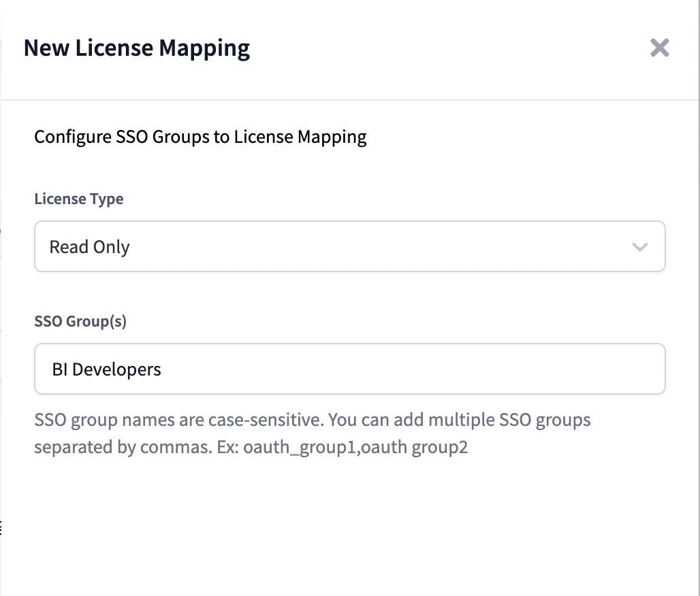Expand the Read Only license selection list
This screenshot has width=700, height=596.
pyautogui.click(x=350, y=246)
